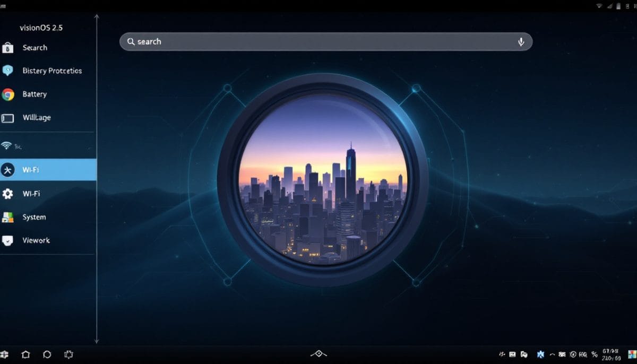This screenshot has height=364, width=637.
Task: Click the sidebar scroll down arrow
Action: pyautogui.click(x=97, y=341)
